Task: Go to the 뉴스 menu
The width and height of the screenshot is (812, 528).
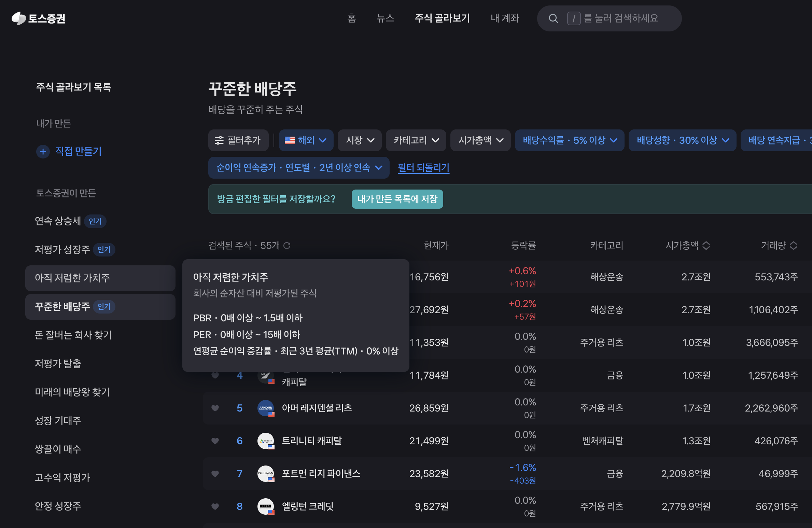Action: tap(385, 18)
